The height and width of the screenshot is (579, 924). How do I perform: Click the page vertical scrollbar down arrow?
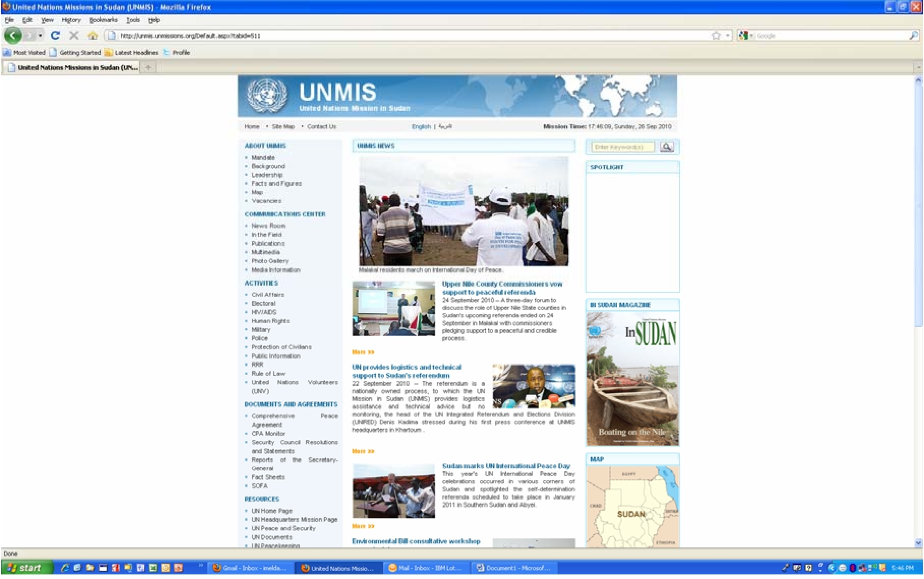coord(918,543)
